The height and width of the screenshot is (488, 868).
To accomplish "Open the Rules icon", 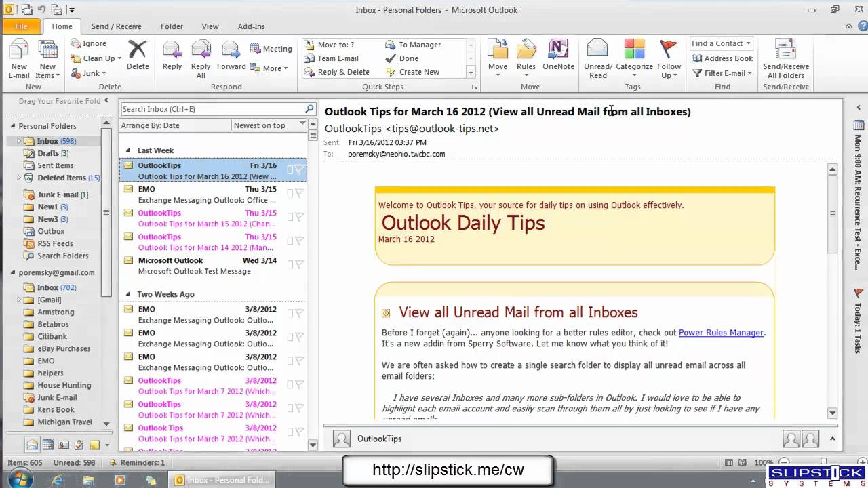I will click(x=526, y=50).
